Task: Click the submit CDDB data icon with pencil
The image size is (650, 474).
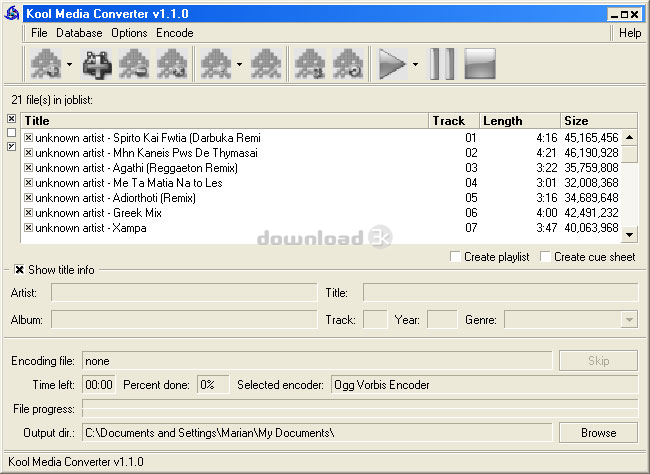Action: [266, 64]
